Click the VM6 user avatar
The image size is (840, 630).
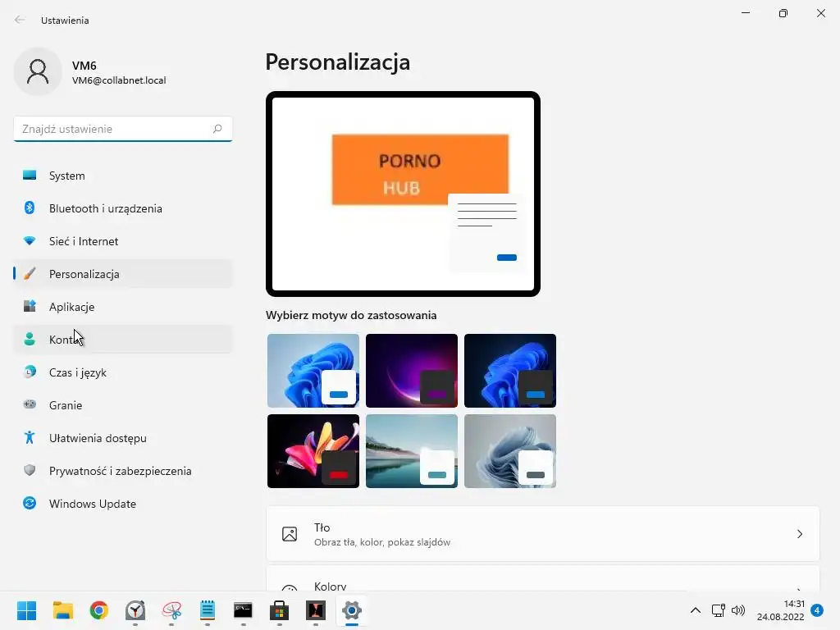tap(38, 71)
